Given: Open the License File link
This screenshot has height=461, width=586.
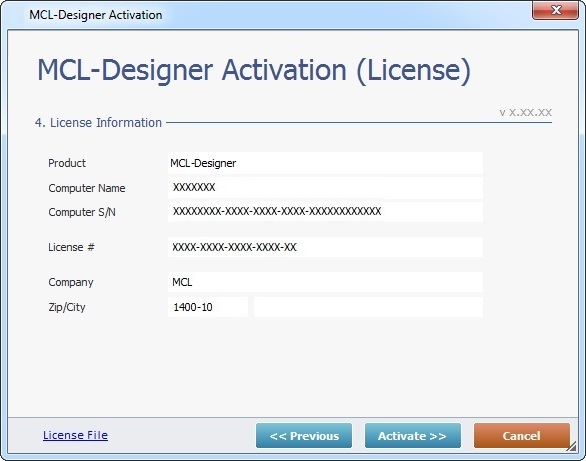Looking at the screenshot, I should [75, 435].
